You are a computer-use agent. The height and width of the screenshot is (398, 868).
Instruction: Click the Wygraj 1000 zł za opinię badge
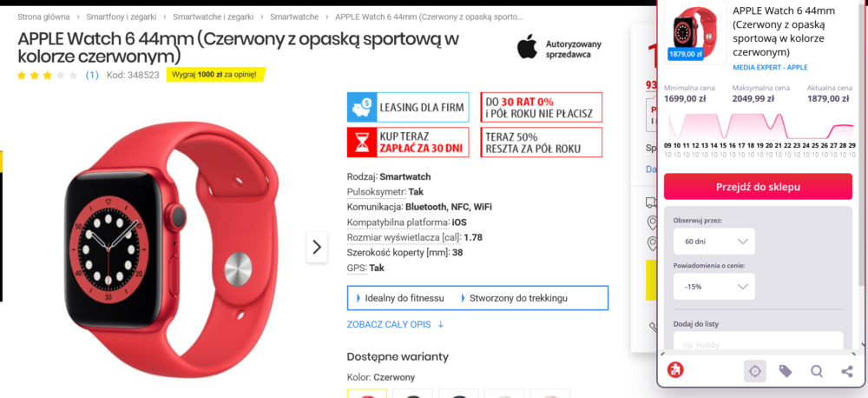point(215,75)
